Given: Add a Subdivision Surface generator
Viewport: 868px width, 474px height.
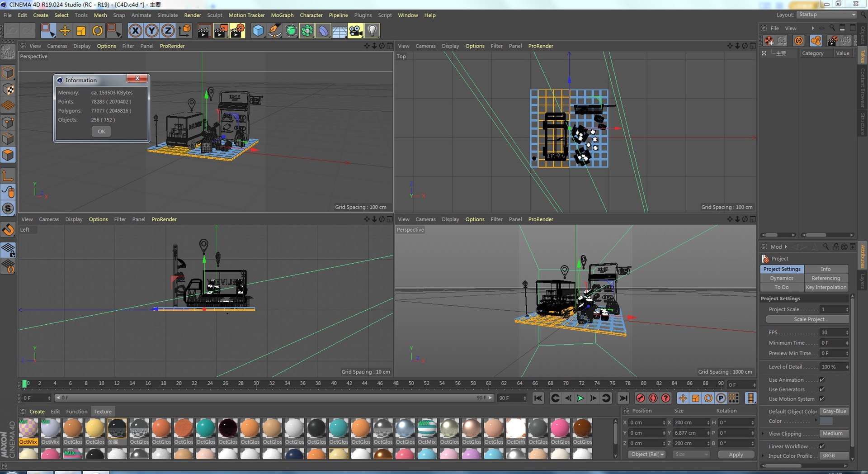Looking at the screenshot, I should [x=291, y=31].
